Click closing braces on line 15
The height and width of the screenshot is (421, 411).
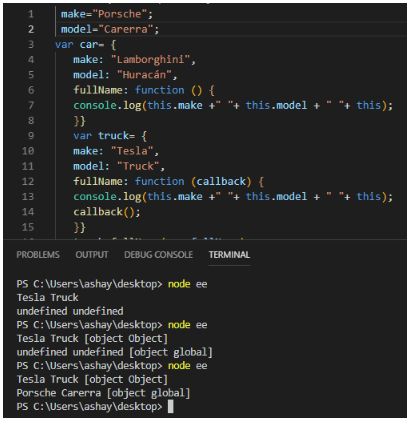tap(80, 227)
